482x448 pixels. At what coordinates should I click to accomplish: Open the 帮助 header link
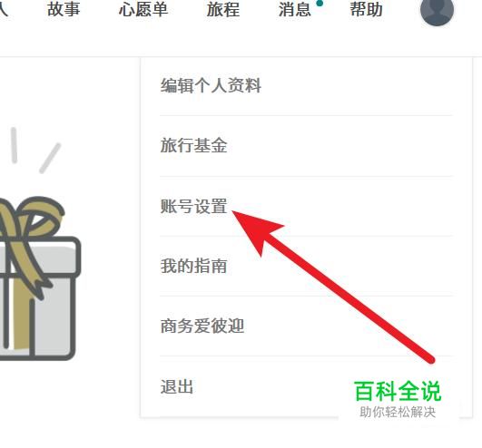(x=367, y=9)
